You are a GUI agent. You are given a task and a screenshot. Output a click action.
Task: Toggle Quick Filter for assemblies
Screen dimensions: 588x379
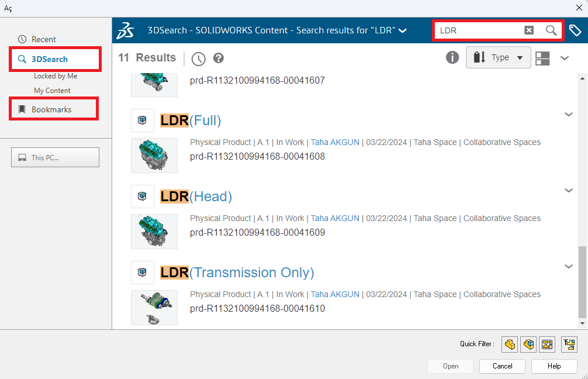pyautogui.click(x=528, y=344)
